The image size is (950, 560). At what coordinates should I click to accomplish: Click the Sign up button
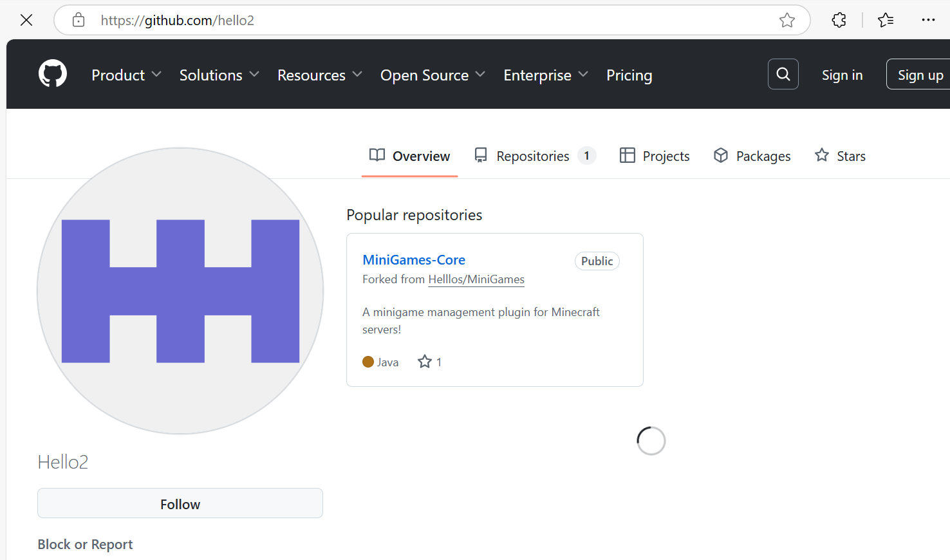pyautogui.click(x=920, y=75)
